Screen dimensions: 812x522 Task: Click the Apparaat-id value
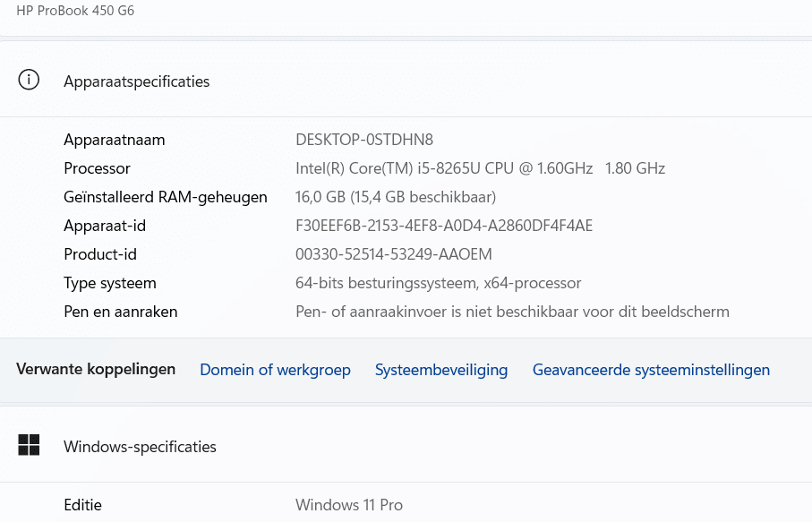tap(444, 225)
